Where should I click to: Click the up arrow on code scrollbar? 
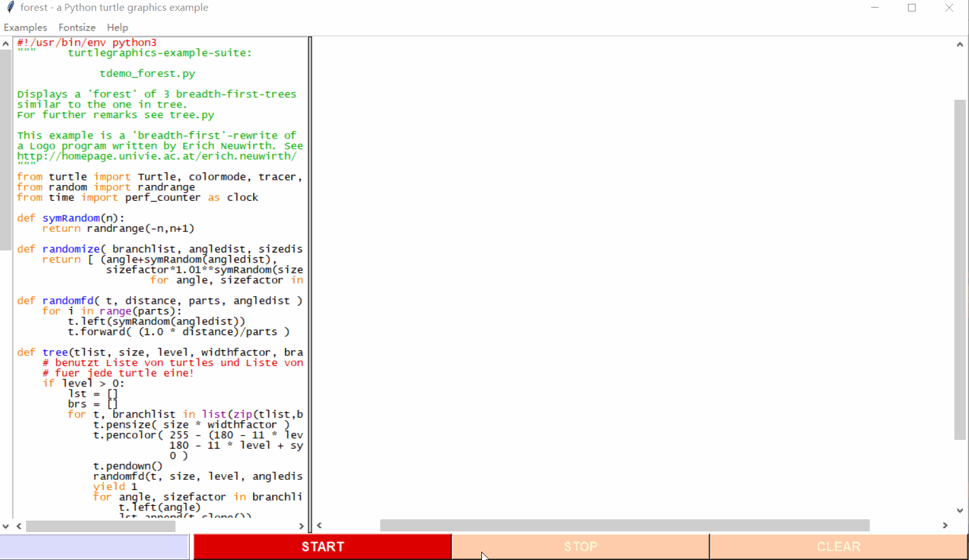[x=5, y=43]
